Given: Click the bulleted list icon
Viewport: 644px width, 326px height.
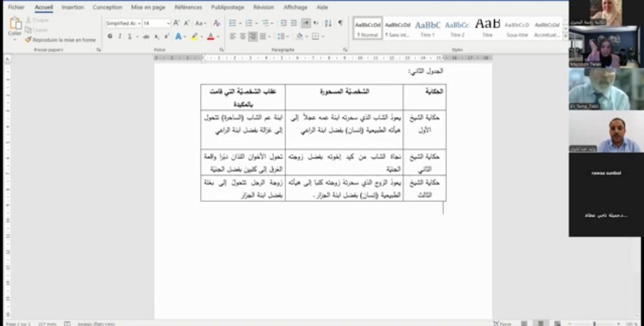Looking at the screenshot, I should pyautogui.click(x=232, y=23).
